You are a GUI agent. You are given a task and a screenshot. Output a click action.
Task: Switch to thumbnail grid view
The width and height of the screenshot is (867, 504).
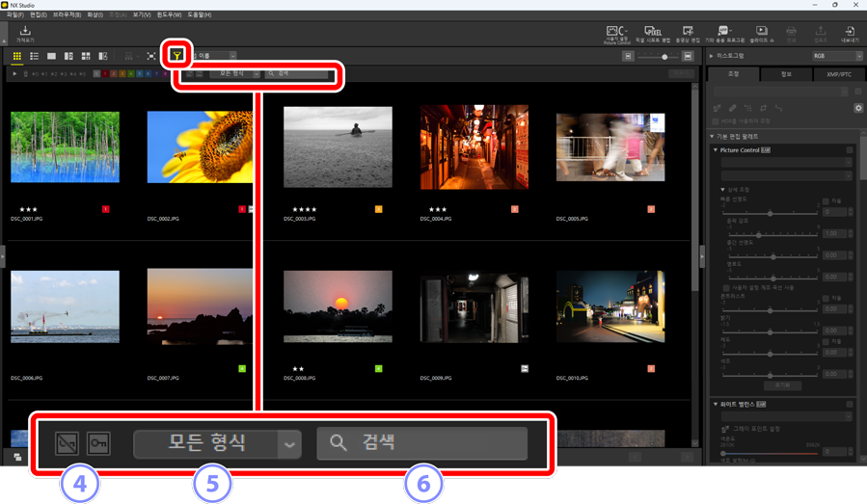(x=17, y=57)
